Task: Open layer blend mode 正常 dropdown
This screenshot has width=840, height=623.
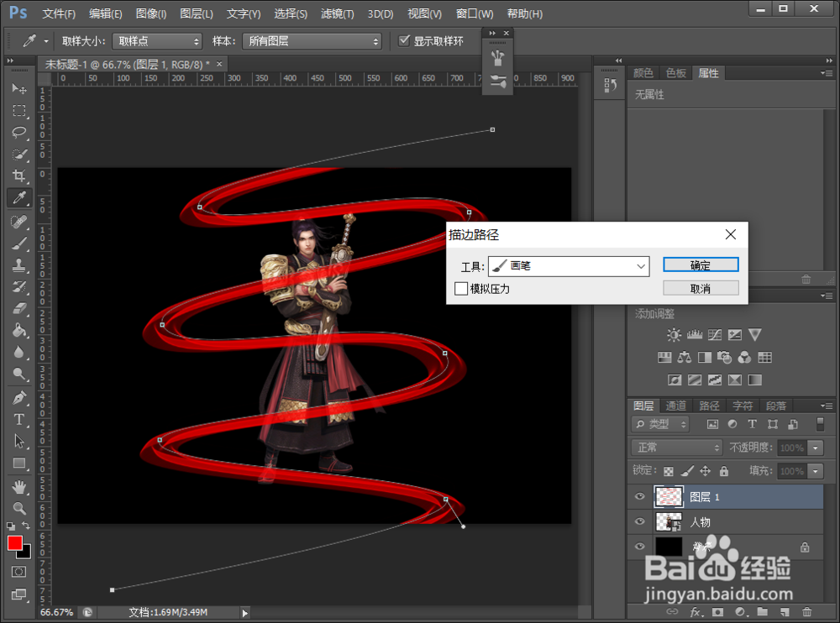Action: click(677, 448)
